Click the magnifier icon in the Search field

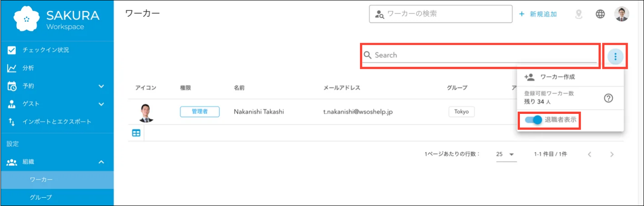[368, 55]
